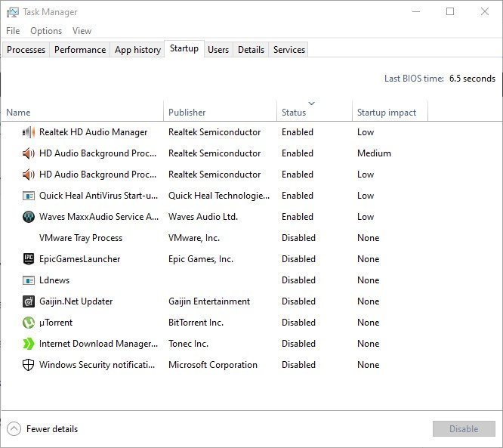The height and width of the screenshot is (448, 503).
Task: Select the Ldnews name
Action: [x=54, y=280]
